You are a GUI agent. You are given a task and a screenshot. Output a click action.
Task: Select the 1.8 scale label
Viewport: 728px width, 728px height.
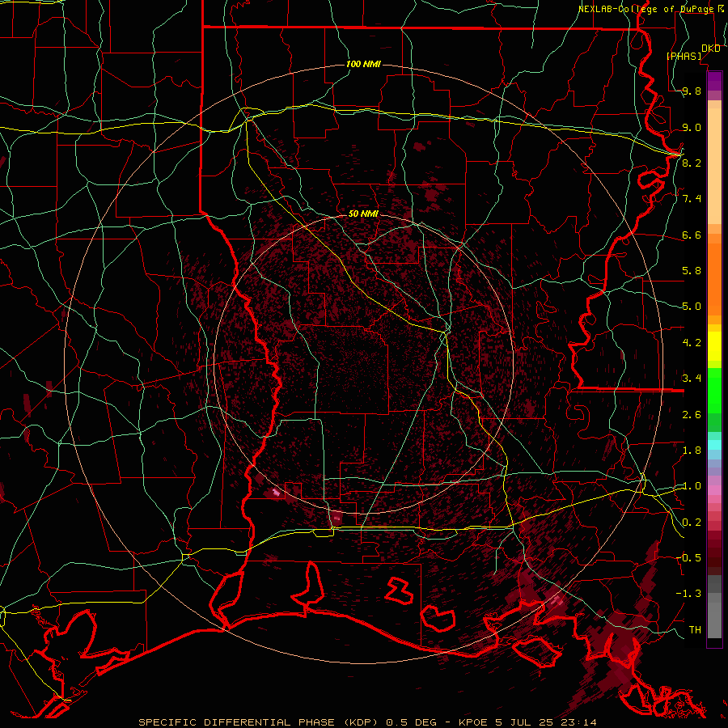click(x=692, y=451)
